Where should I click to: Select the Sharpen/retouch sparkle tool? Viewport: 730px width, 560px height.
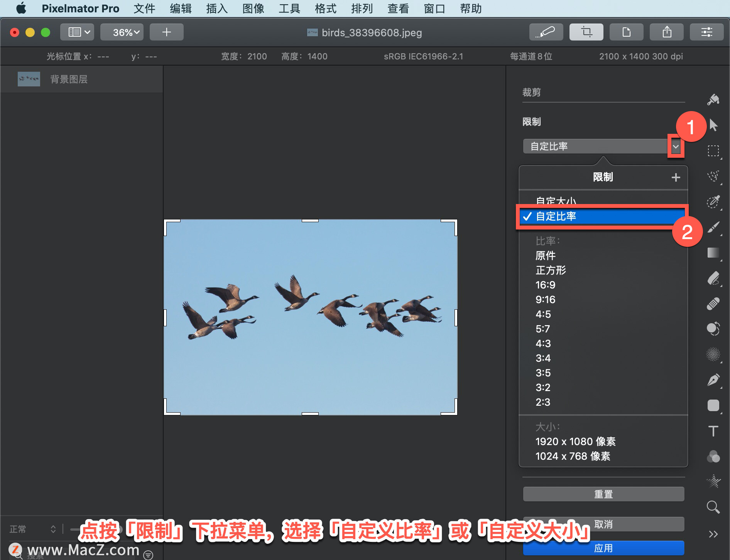(713, 481)
